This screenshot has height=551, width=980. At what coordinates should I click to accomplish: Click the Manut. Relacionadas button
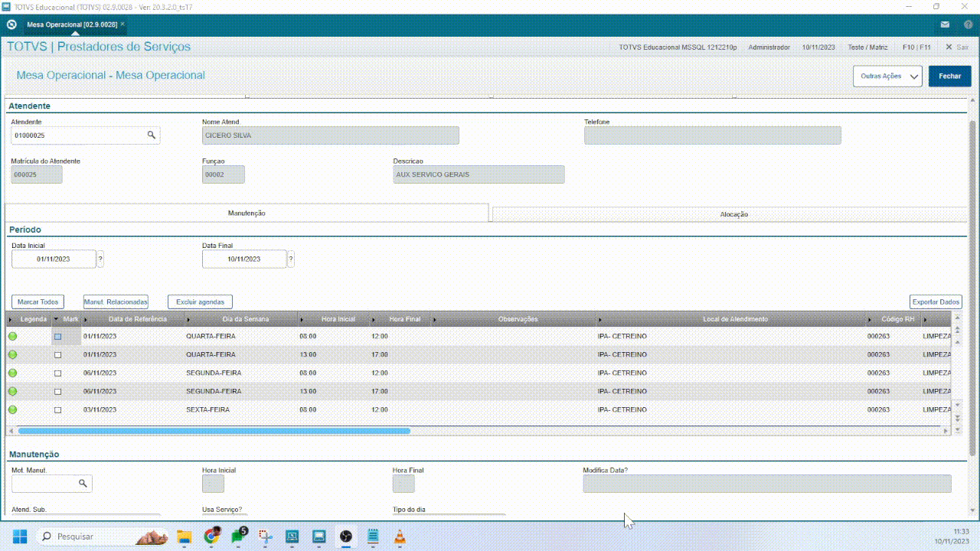(x=116, y=302)
